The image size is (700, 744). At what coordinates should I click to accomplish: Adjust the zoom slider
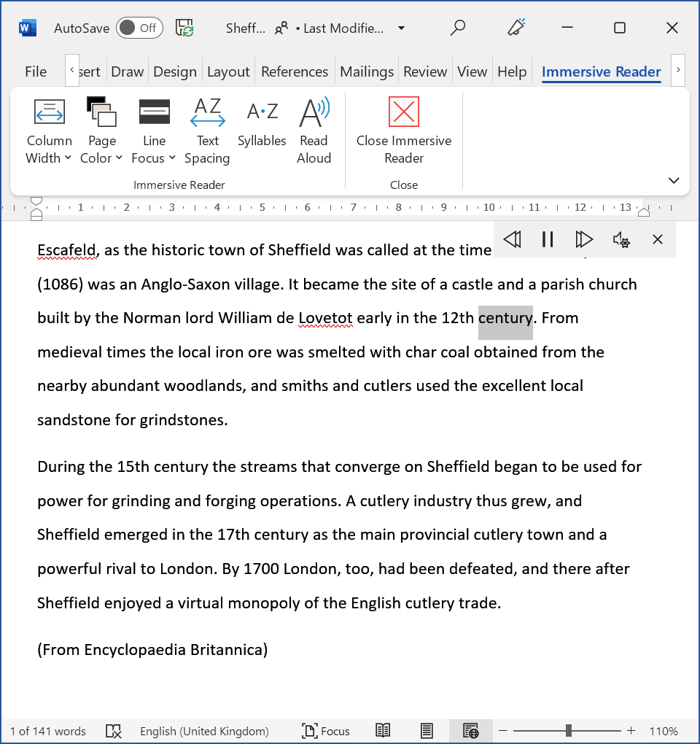[x=567, y=731]
